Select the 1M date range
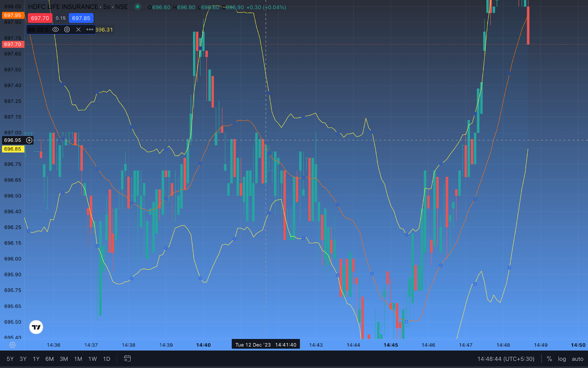The image size is (588, 368). [x=78, y=359]
